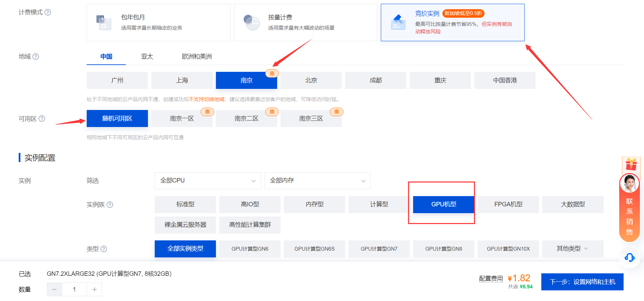Click 下一步：设置网络和主机 button

[582, 282]
